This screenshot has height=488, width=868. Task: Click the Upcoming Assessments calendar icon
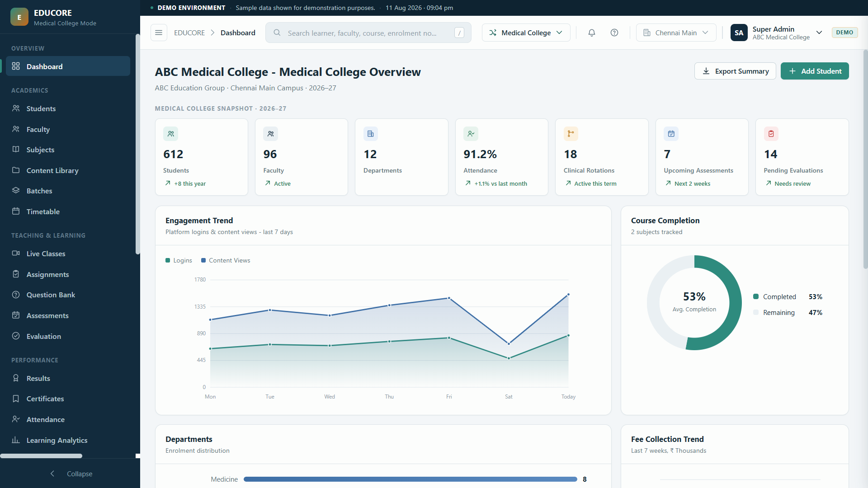671,134
